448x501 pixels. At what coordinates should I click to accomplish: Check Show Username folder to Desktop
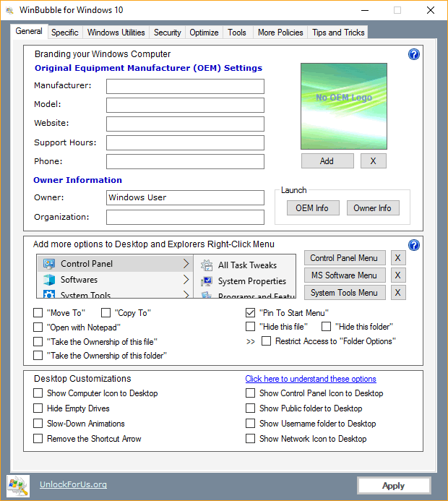(250, 424)
